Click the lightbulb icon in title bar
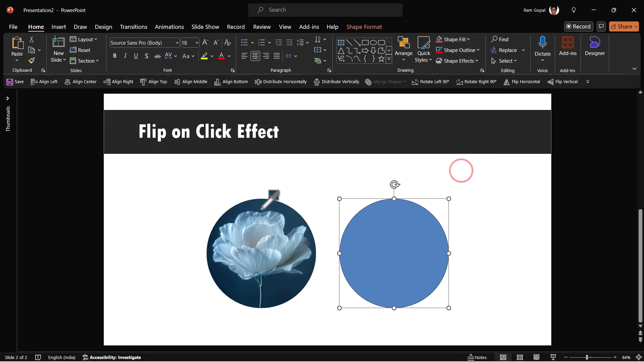644x362 pixels. coord(574,10)
